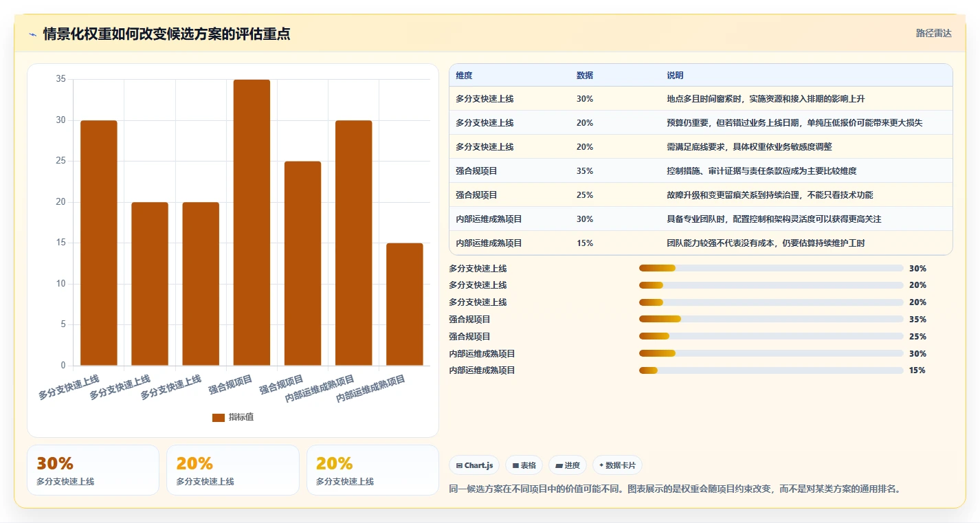This screenshot has width=980, height=523.
Task: Click the description starting 故障升级和变更留痕
Action: [x=770, y=195]
